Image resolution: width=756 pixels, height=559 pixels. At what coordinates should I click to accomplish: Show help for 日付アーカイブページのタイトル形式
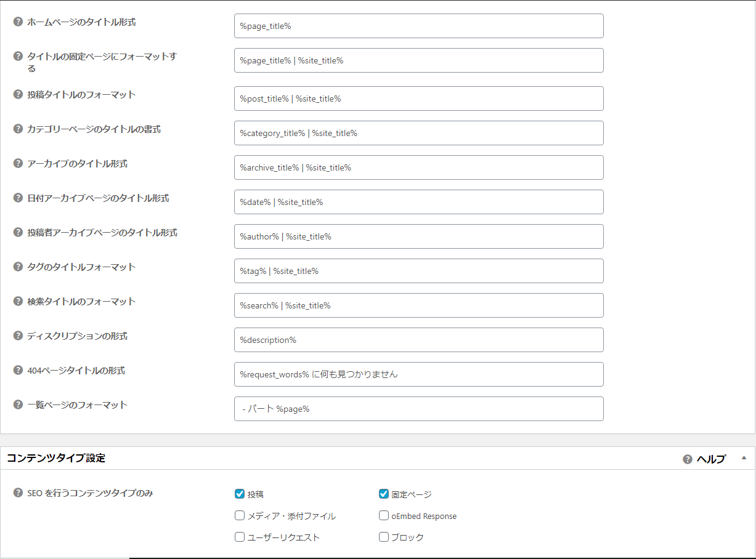(x=18, y=198)
